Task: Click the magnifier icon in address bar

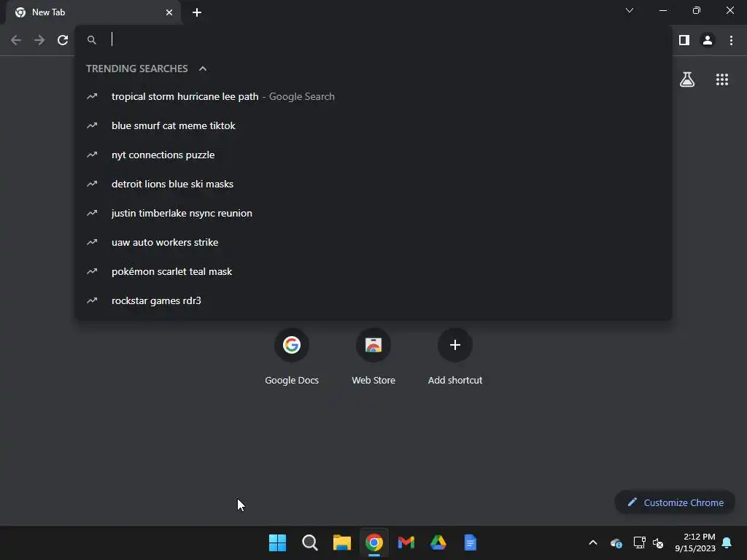Action: coord(91,40)
